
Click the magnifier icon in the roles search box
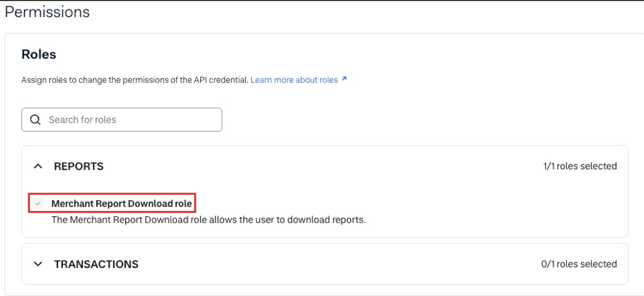coord(36,120)
